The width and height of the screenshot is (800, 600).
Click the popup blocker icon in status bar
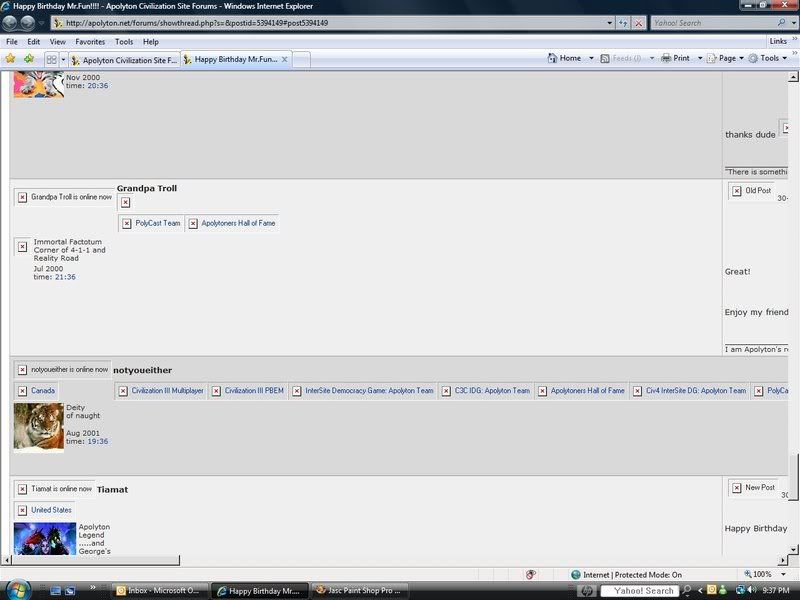pyautogui.click(x=531, y=574)
